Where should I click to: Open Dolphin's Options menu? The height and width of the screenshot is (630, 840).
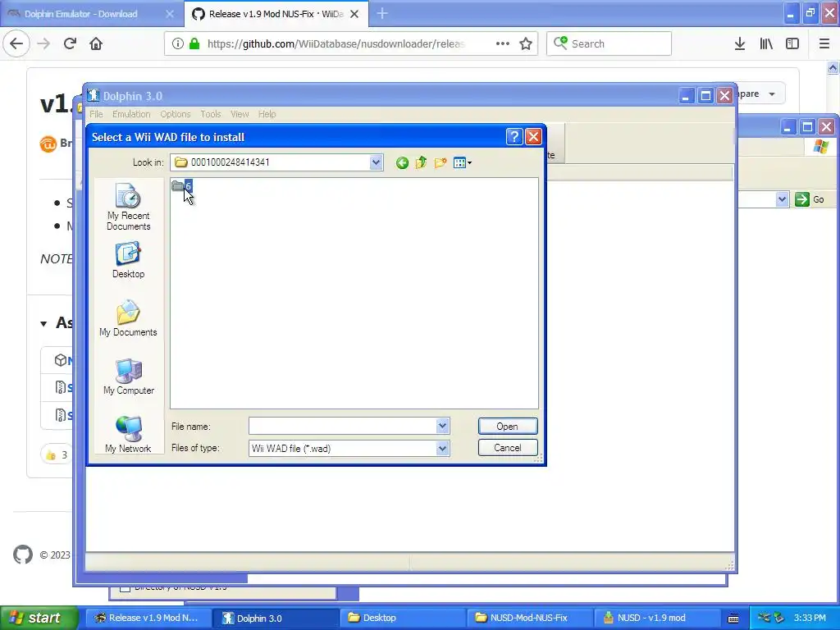click(x=176, y=114)
